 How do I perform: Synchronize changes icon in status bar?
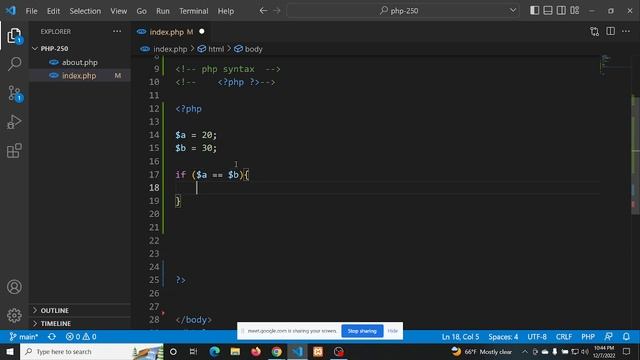coord(52,337)
